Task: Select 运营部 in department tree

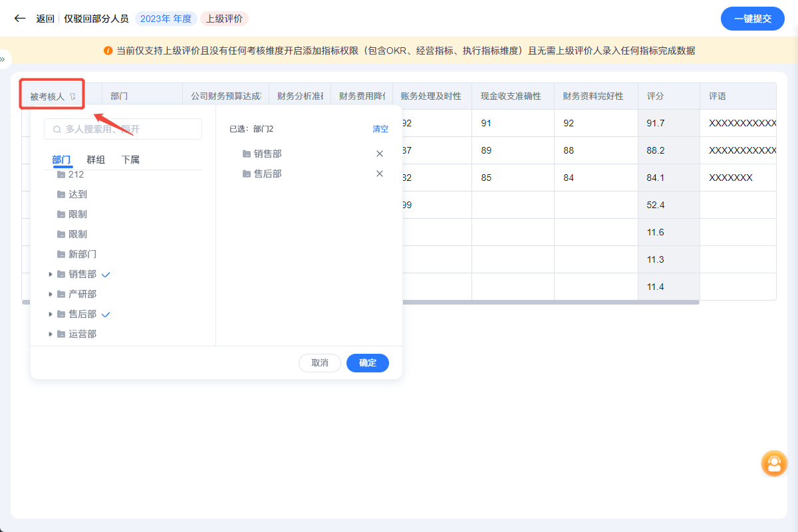Action: (82, 334)
